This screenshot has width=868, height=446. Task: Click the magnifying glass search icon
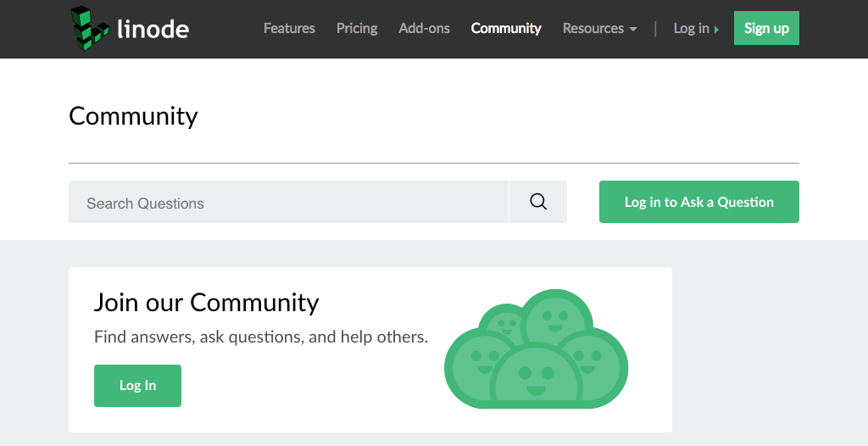click(538, 202)
